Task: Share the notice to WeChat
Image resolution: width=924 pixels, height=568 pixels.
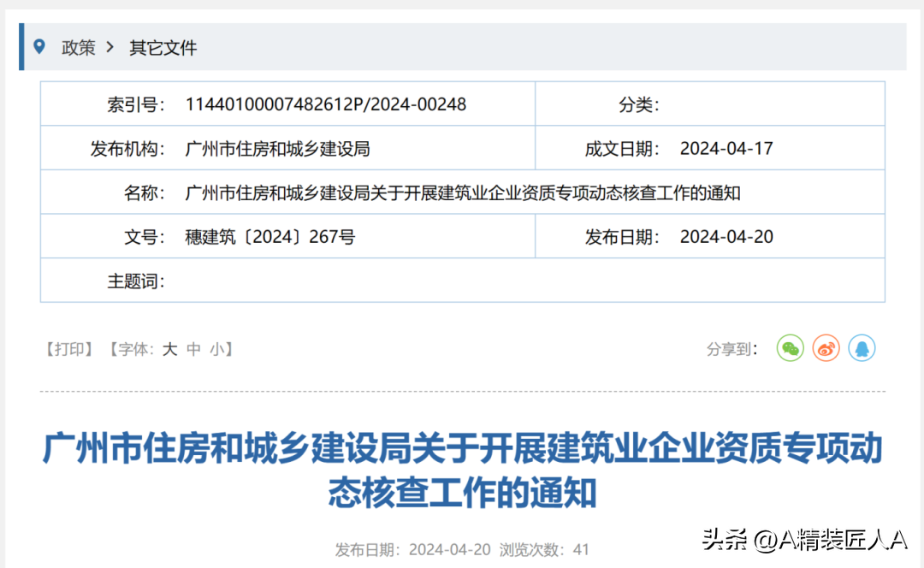Action: [790, 348]
